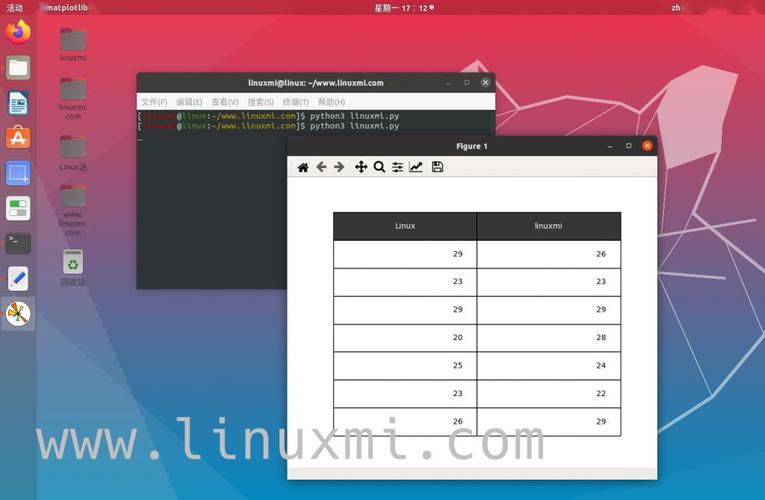Click the Figure 1 window title

click(471, 146)
